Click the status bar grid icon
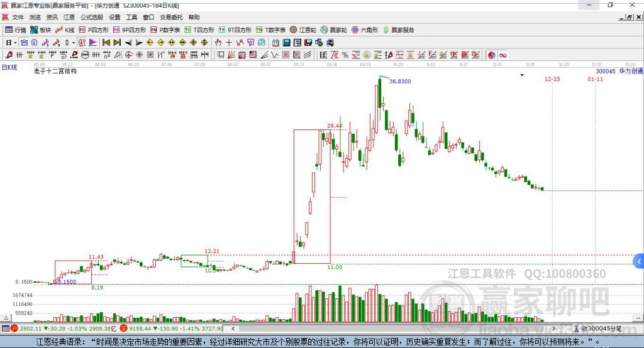 pyautogui.click(x=5, y=329)
